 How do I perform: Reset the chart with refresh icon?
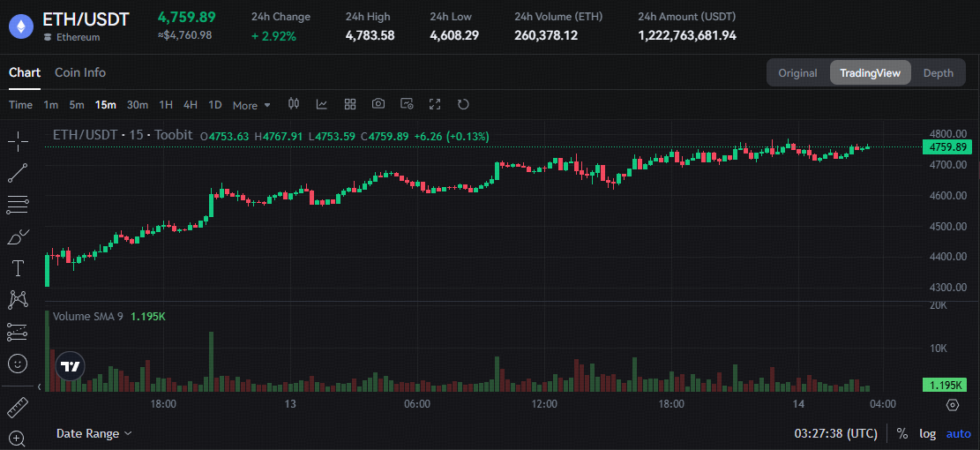point(463,104)
